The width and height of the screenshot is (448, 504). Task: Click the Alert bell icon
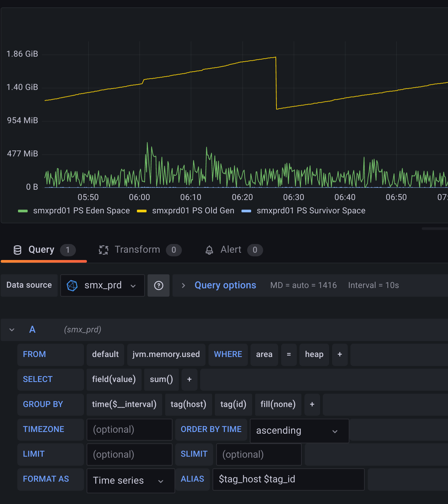tap(209, 250)
